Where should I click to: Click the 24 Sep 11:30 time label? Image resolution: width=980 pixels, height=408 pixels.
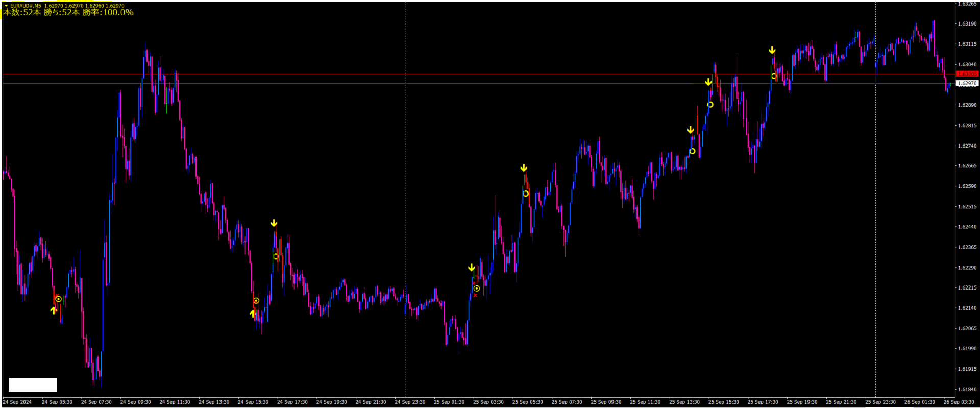(x=175, y=402)
